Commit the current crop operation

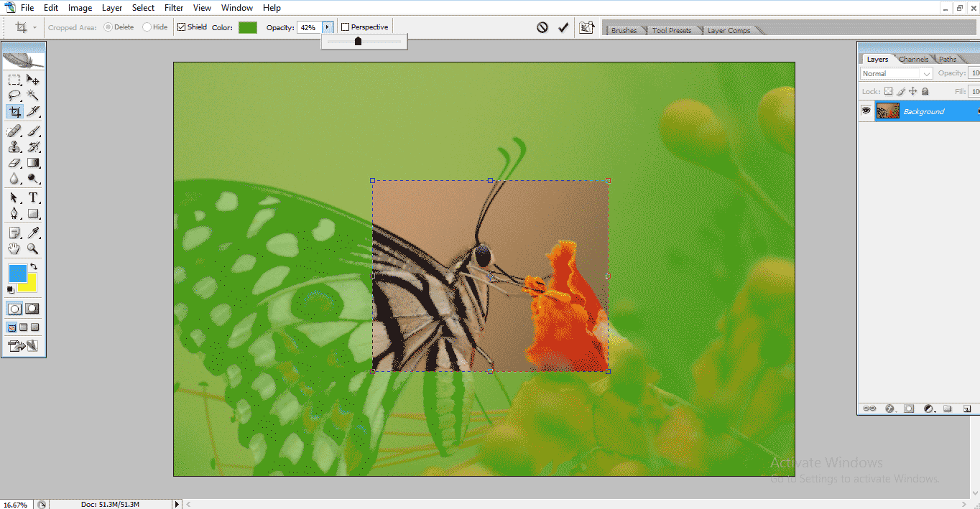coord(563,27)
